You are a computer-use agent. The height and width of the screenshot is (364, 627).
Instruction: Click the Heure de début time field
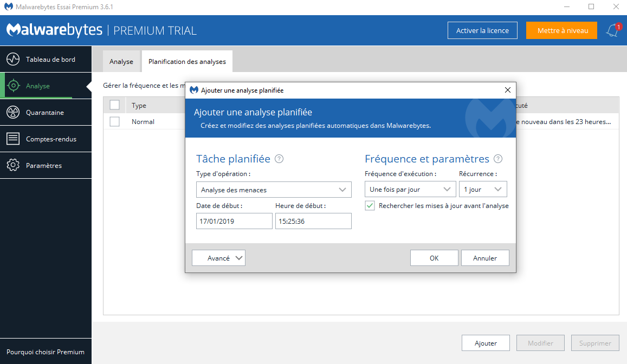pos(313,221)
